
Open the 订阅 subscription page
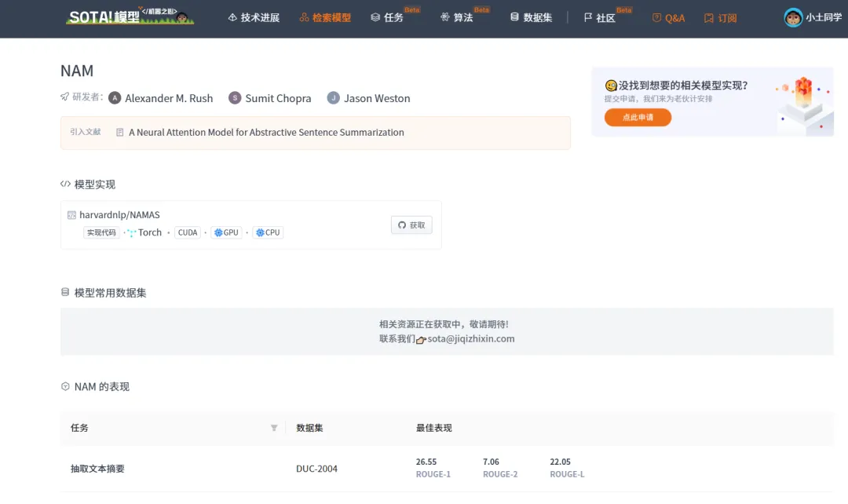click(720, 18)
